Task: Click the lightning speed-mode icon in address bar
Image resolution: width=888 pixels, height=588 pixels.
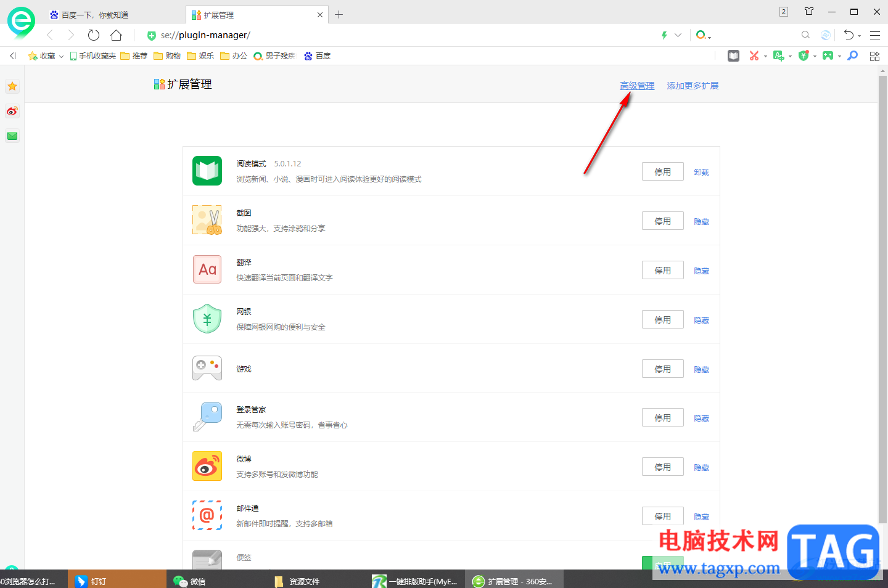Action: pyautogui.click(x=664, y=35)
